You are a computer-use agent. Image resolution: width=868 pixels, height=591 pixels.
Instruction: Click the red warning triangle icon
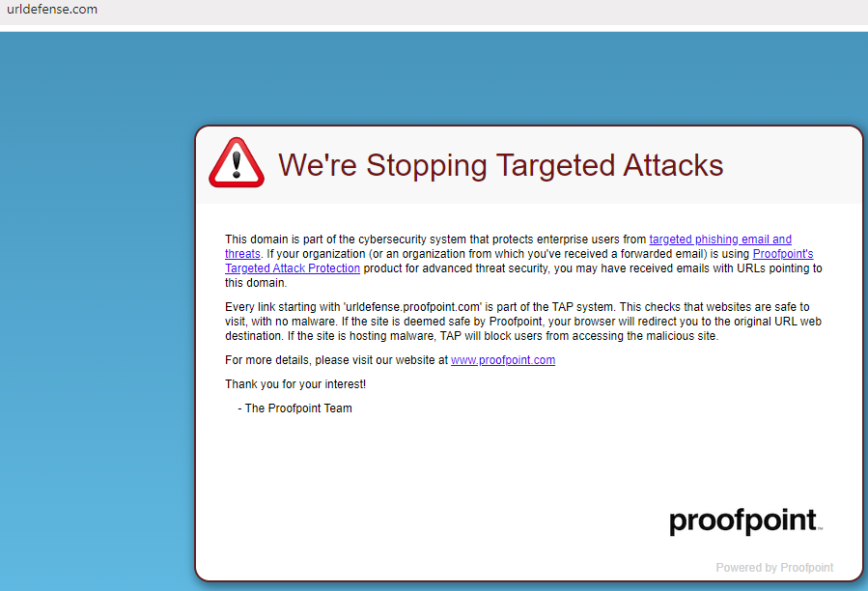(237, 163)
